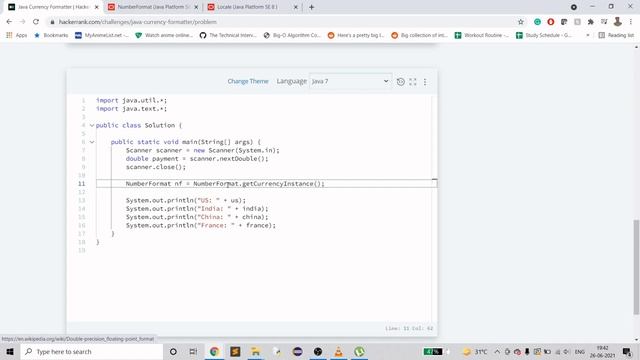Click the "France: " println line
This screenshot has height=360, width=640.
201,225
